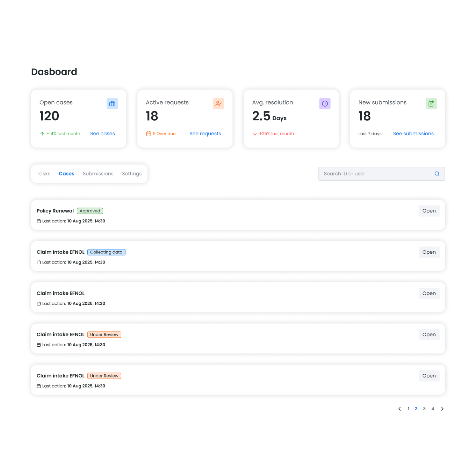Click the 2.5 Days resolution value
Image resolution: width=476 pixels, height=476 pixels.
[x=269, y=116]
